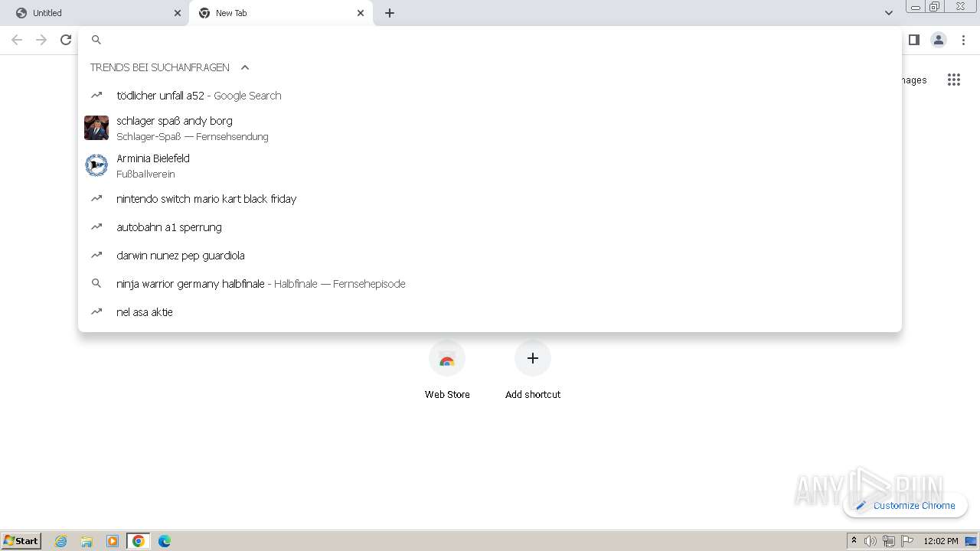Click Customize Chrome button

point(905,505)
